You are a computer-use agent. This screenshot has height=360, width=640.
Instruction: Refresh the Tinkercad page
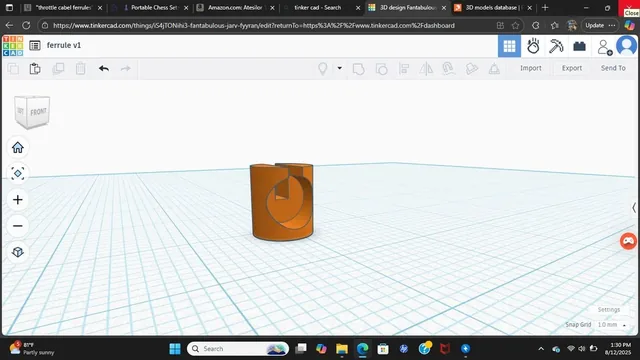(26, 25)
